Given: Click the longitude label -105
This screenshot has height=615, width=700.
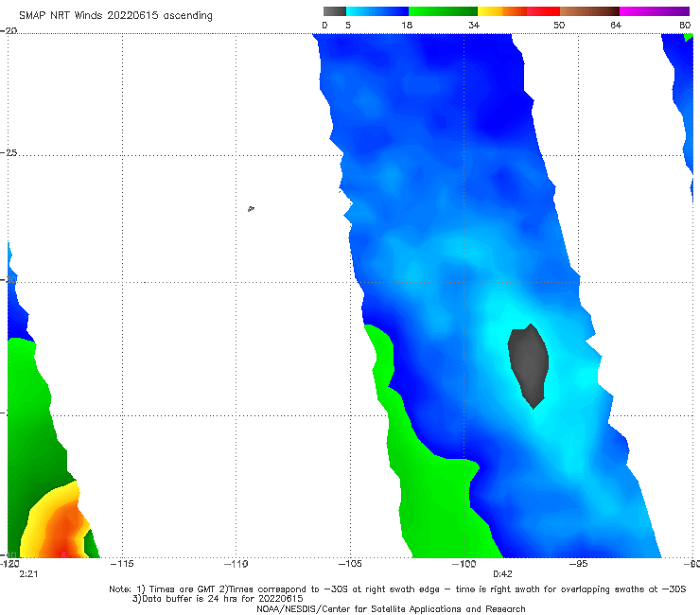Looking at the screenshot, I should point(350,564).
